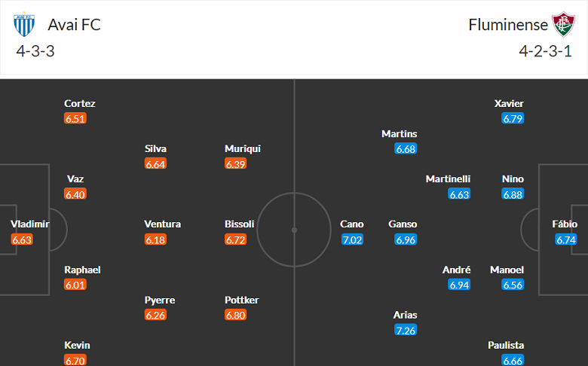Select the Avai 4-3-3 formation label
The image size is (588, 366).
coord(35,51)
